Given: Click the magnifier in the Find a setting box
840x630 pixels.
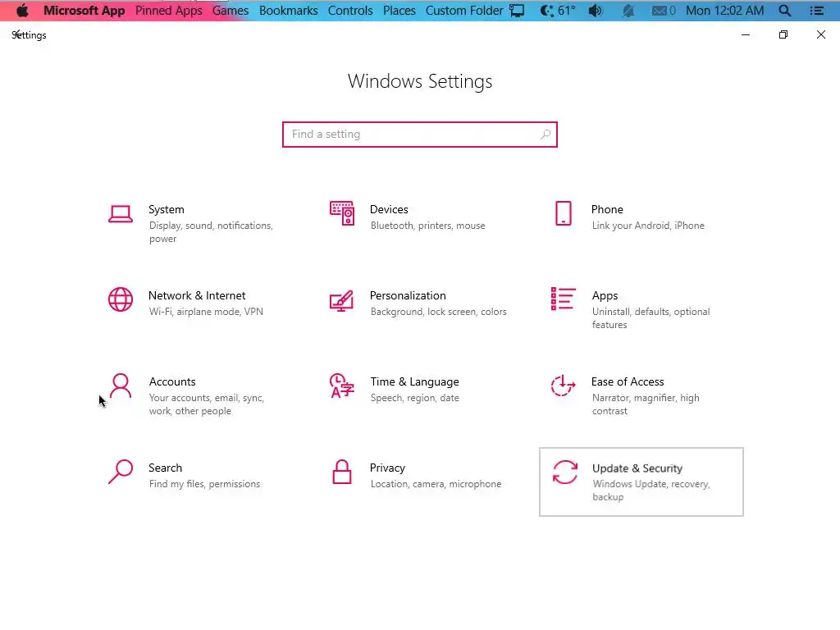Looking at the screenshot, I should [546, 135].
